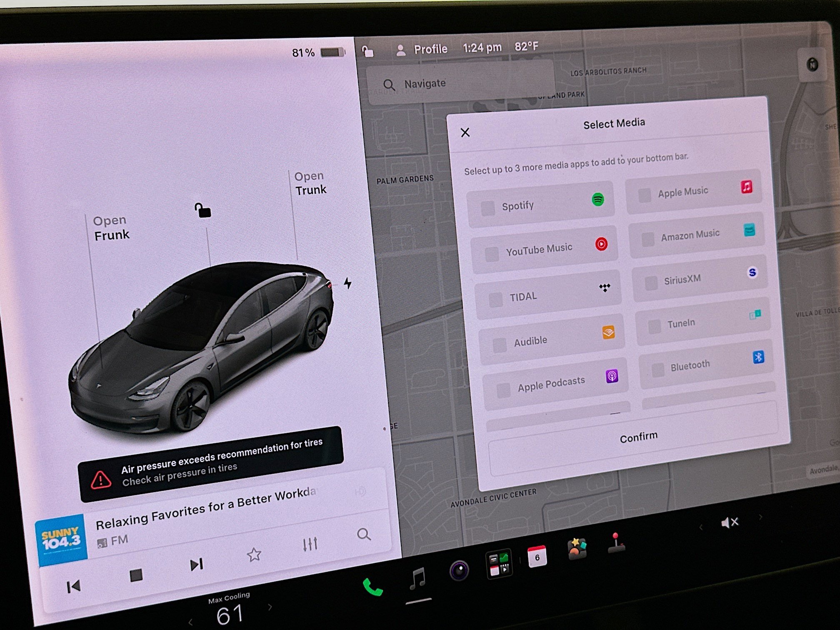Tick the TuneIn checkbox
The image size is (840, 630).
(x=655, y=326)
